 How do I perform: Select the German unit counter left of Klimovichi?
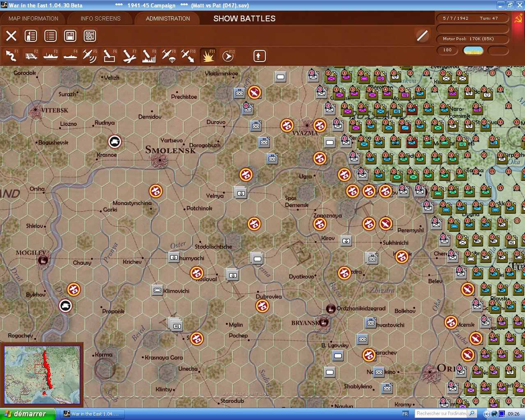tap(157, 290)
